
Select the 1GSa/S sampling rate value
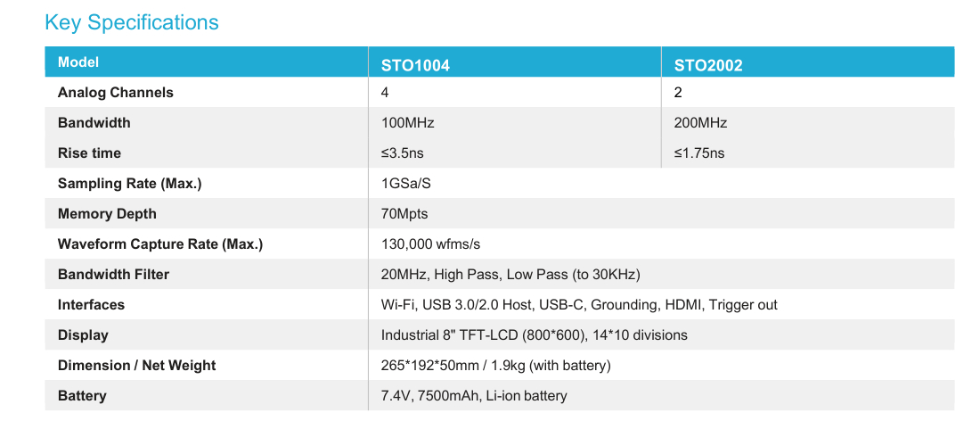pos(407,184)
